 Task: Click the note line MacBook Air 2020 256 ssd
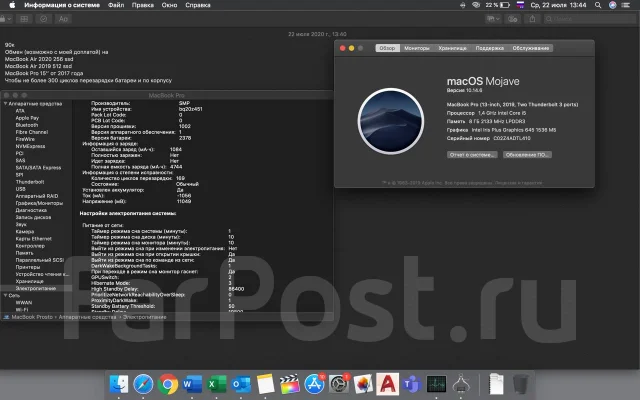[x=39, y=59]
